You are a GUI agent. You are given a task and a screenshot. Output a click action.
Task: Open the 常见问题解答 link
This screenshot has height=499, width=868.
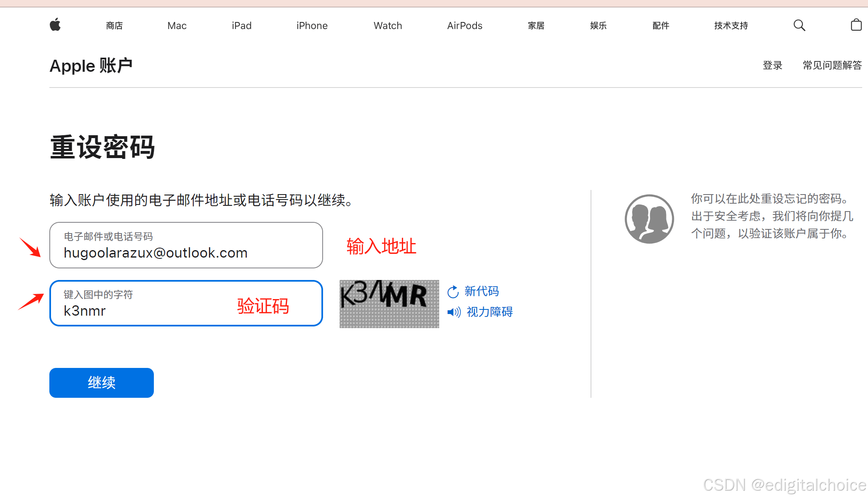(832, 66)
